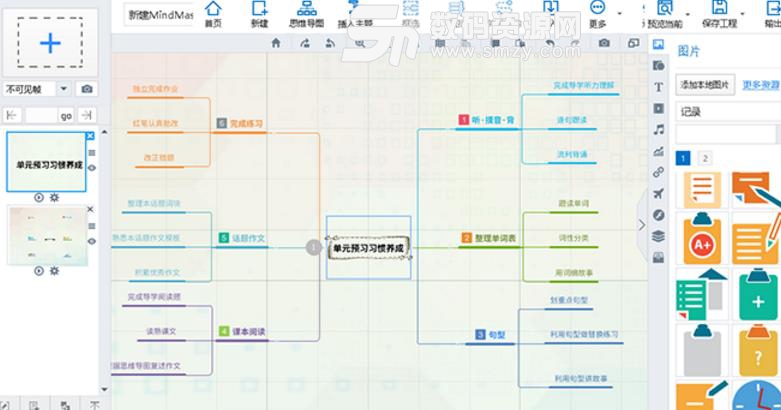
Task: Switch to page 2 of image results
Action: click(705, 158)
